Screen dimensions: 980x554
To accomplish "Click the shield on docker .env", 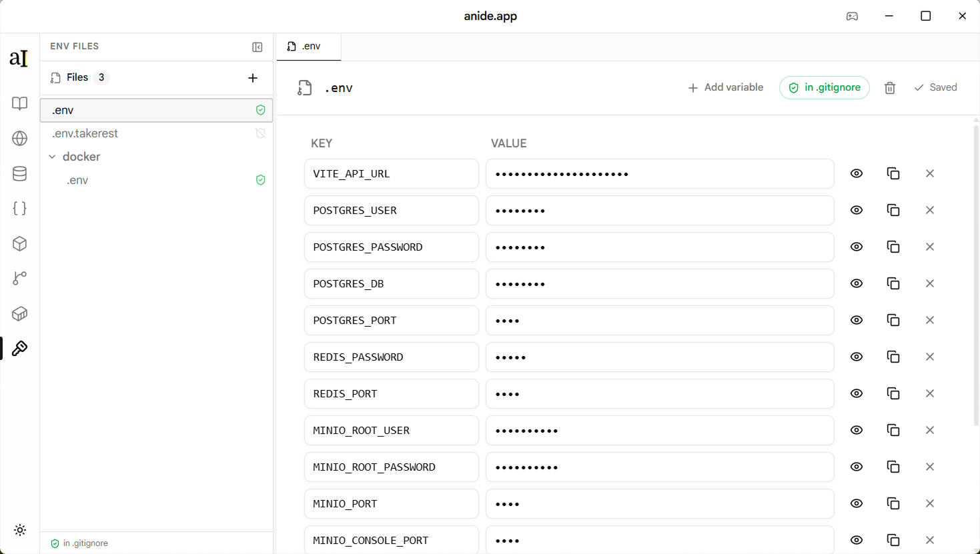I will [x=261, y=180].
